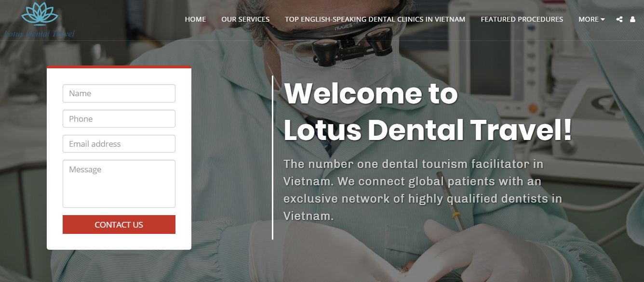Open the share icon in navbar
Image resolution: width=644 pixels, height=282 pixels.
[x=619, y=19]
